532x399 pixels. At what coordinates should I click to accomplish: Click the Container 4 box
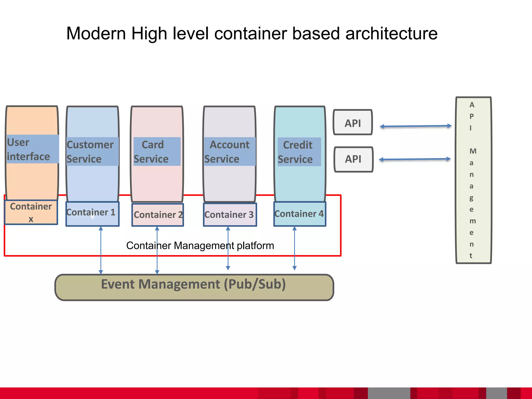coord(300,214)
